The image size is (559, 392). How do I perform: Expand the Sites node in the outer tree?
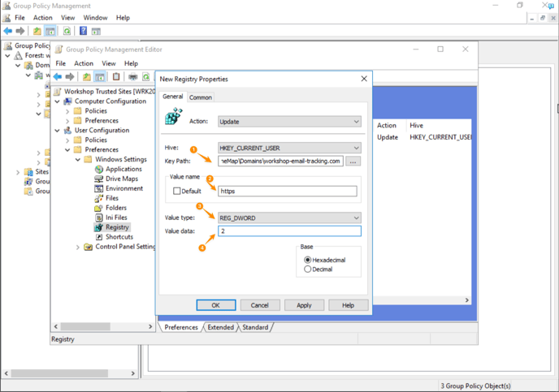18,172
